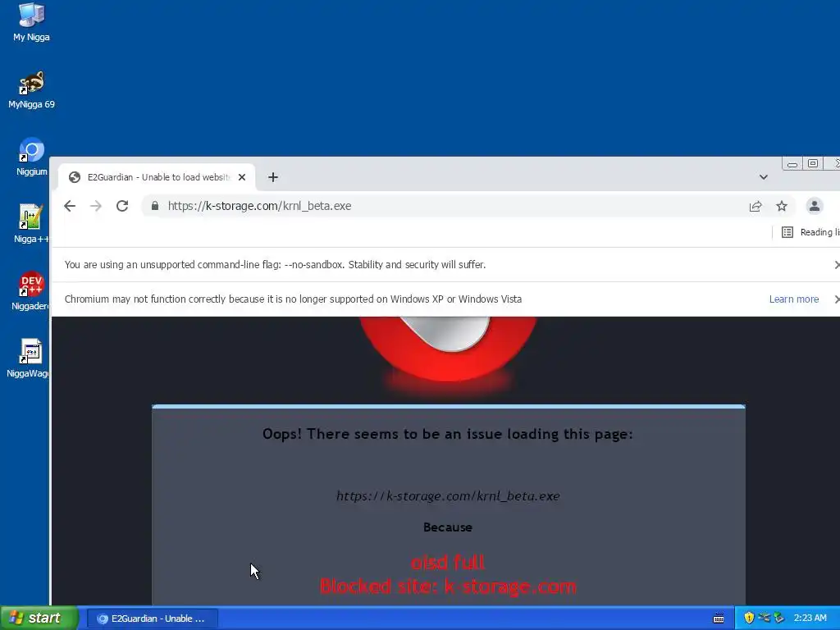Select the raccoon shortcut on the desktop
840x630 pixels.
coord(31,90)
